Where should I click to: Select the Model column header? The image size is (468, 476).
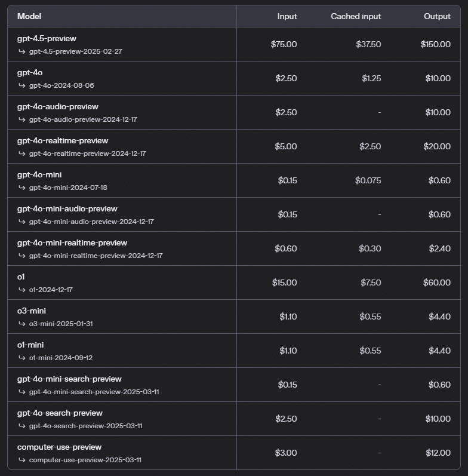click(x=29, y=16)
